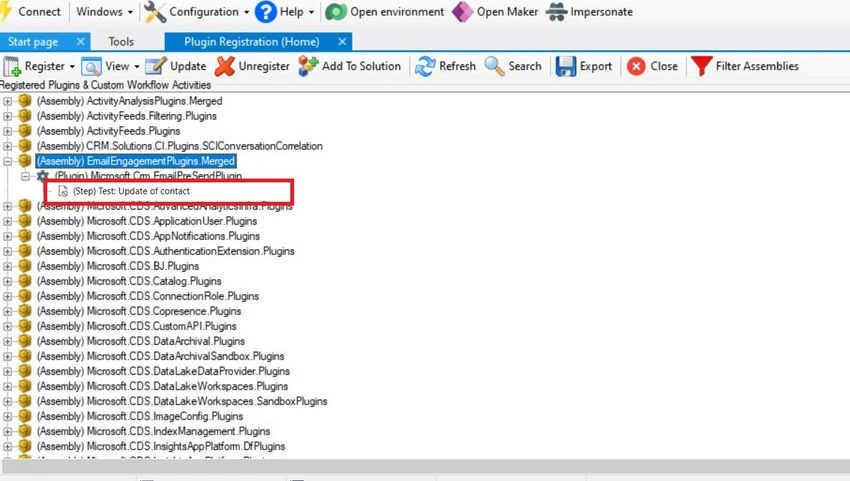Image resolution: width=850 pixels, height=481 pixels.
Task: Close the Start page tab
Action: pos(80,41)
